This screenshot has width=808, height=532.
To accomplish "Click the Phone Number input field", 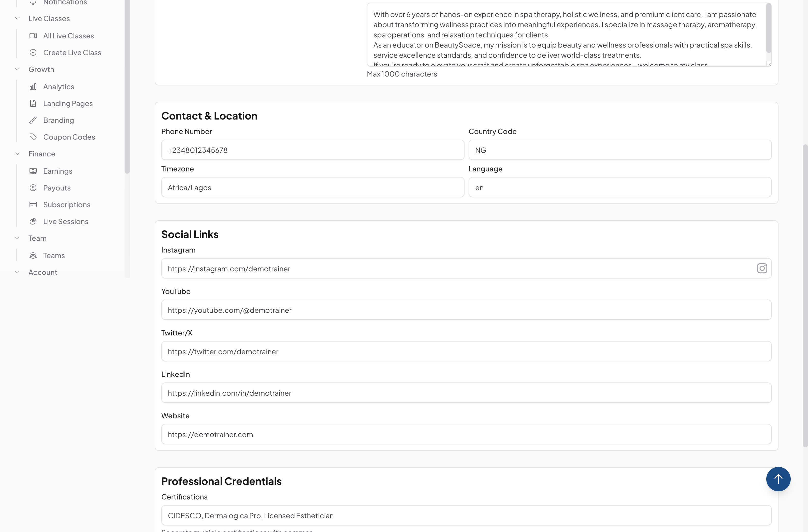I will click(312, 150).
